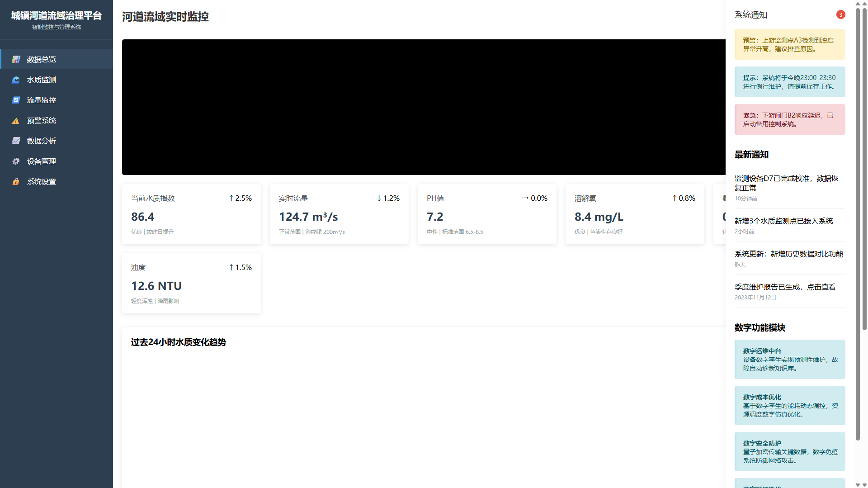Click the yellow 预警 turbidity alert box
Screen dimensions: 868x488
789,44
